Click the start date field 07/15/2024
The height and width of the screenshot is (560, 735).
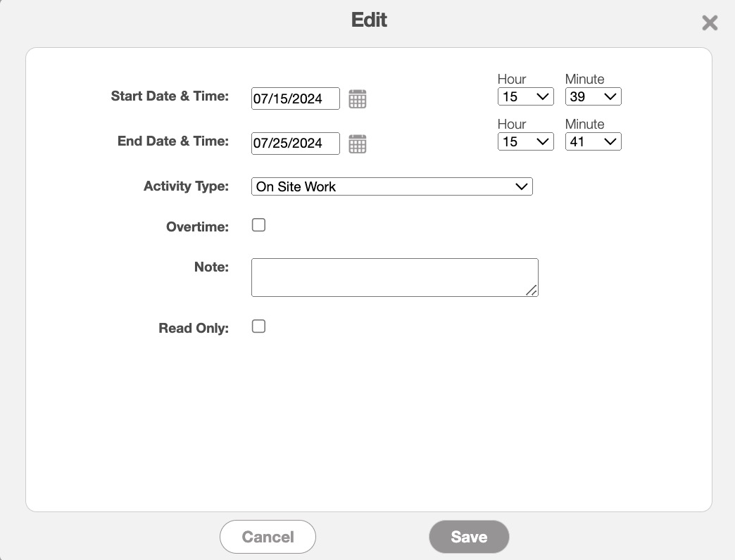[x=295, y=99]
